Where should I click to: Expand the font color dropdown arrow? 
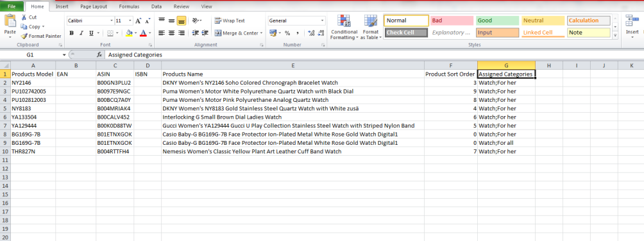[x=149, y=33]
